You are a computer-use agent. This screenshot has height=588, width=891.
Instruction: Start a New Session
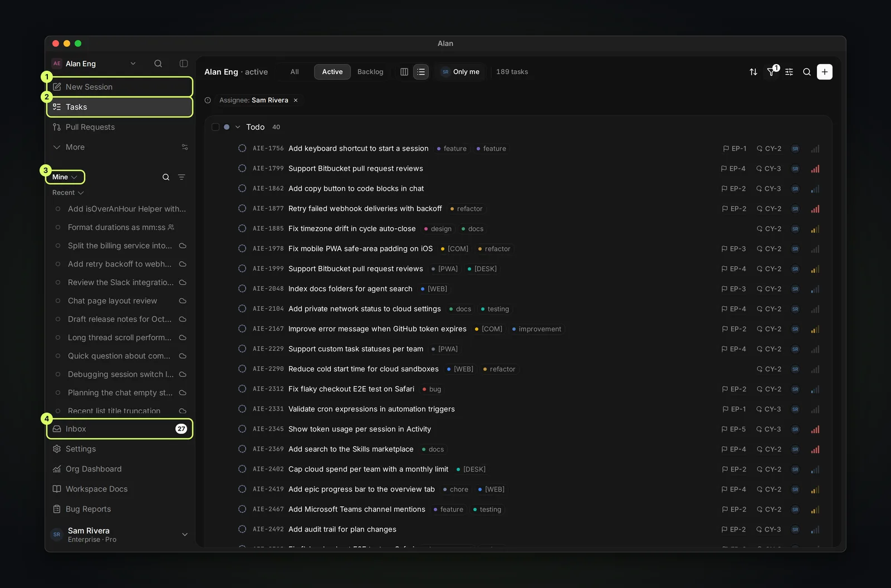pyautogui.click(x=120, y=87)
